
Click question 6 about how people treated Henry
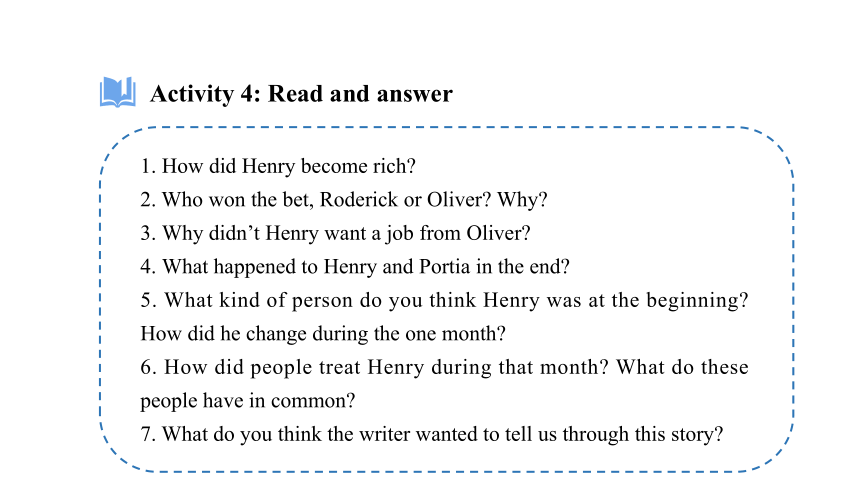click(444, 367)
